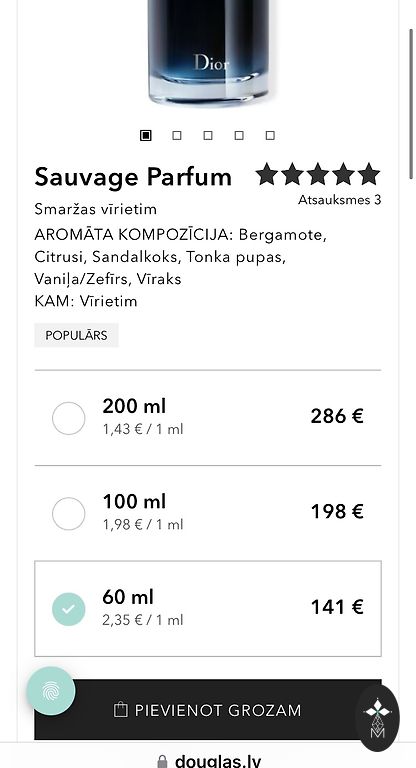416x768 pixels.
Task: Open the floating diamond M assistant icon
Action: coord(378,718)
